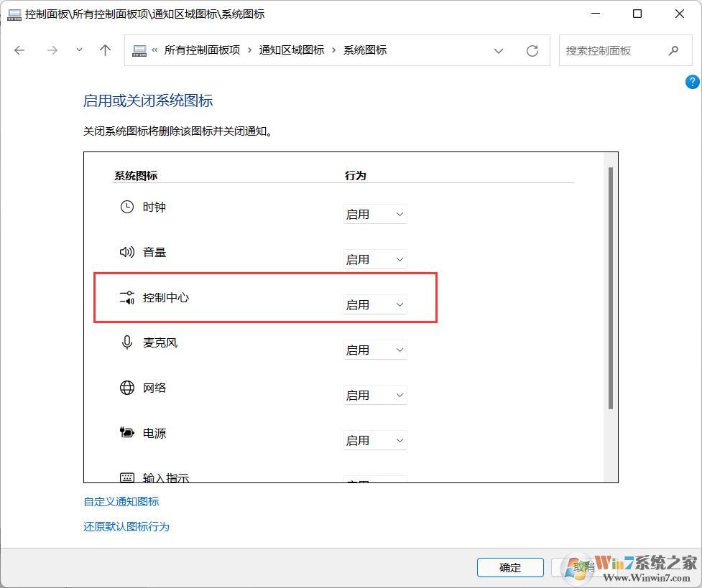
Task: Open the 自定义通知图标 link
Action: pos(121,501)
